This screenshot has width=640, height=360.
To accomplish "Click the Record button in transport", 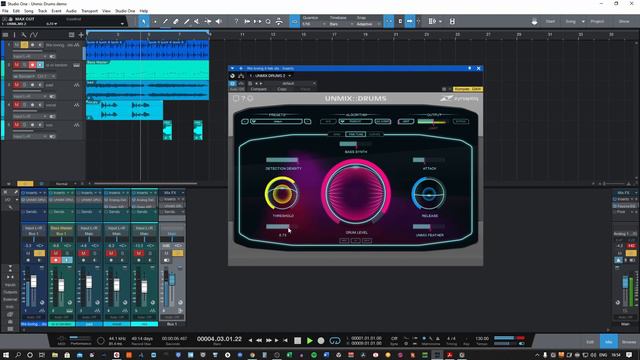I will (321, 340).
